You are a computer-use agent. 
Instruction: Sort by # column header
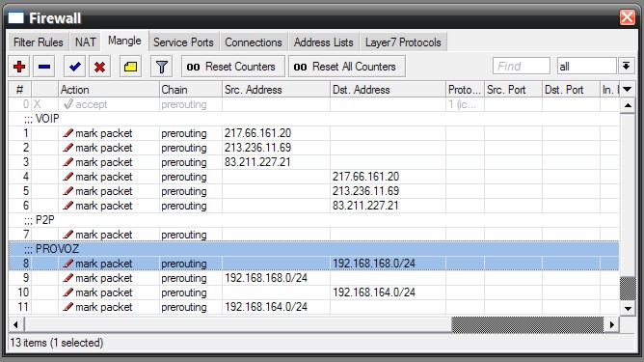tap(19, 89)
